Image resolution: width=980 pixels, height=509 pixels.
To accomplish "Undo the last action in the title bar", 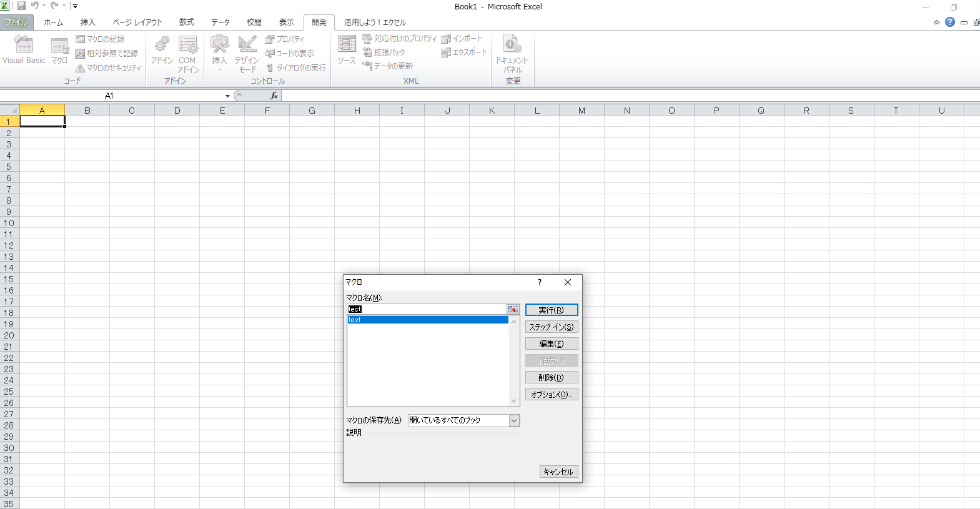I will 35,6.
